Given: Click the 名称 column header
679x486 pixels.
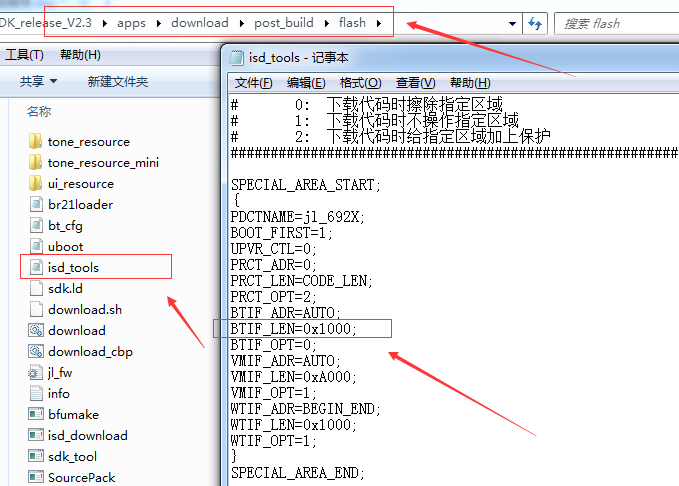Looking at the screenshot, I should click(x=39, y=111).
